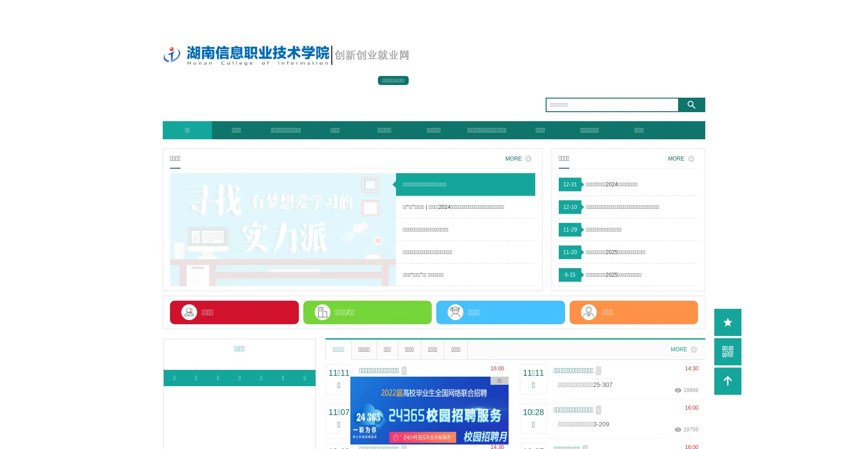Click the circular arrow icon beside MORE in news section
The height and width of the screenshot is (449, 868).
pos(528,159)
